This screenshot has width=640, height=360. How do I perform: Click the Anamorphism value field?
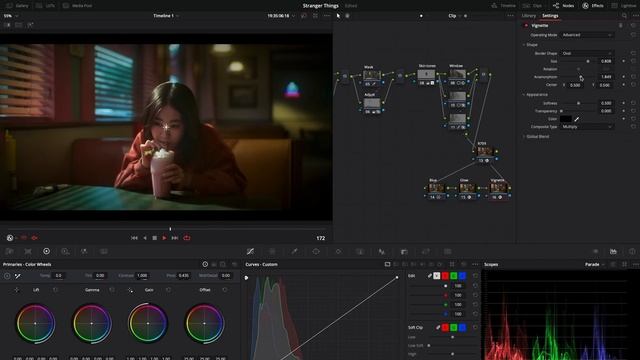tap(606, 77)
